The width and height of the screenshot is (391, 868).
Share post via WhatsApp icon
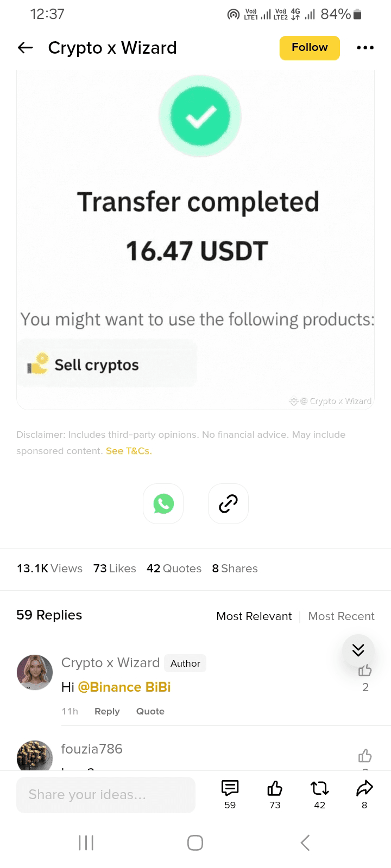tap(163, 503)
